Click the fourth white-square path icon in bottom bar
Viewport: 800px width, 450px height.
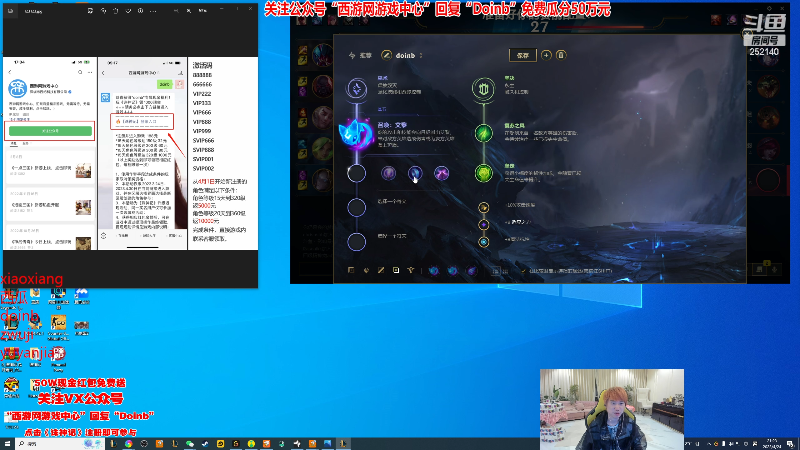click(396, 270)
